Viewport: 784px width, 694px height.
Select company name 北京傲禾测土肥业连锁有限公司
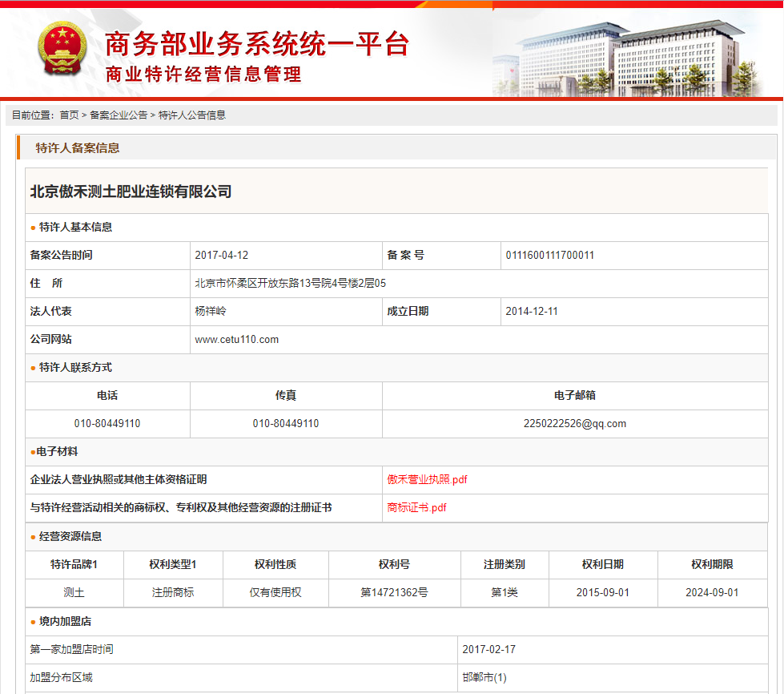point(131,192)
